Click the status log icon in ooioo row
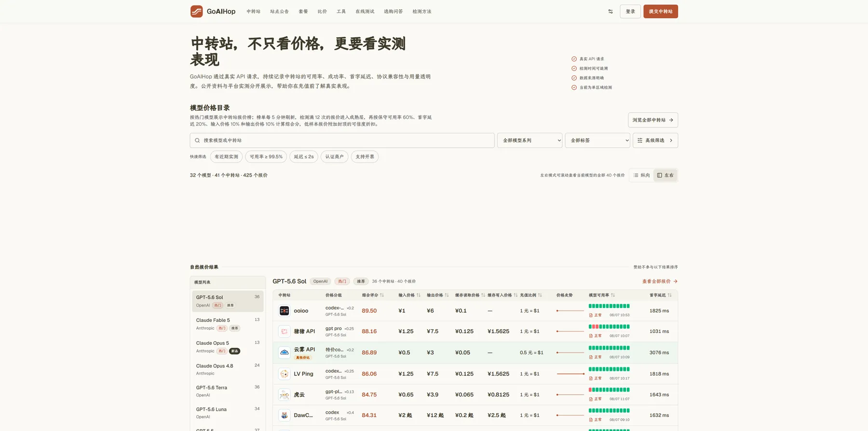 click(x=591, y=315)
